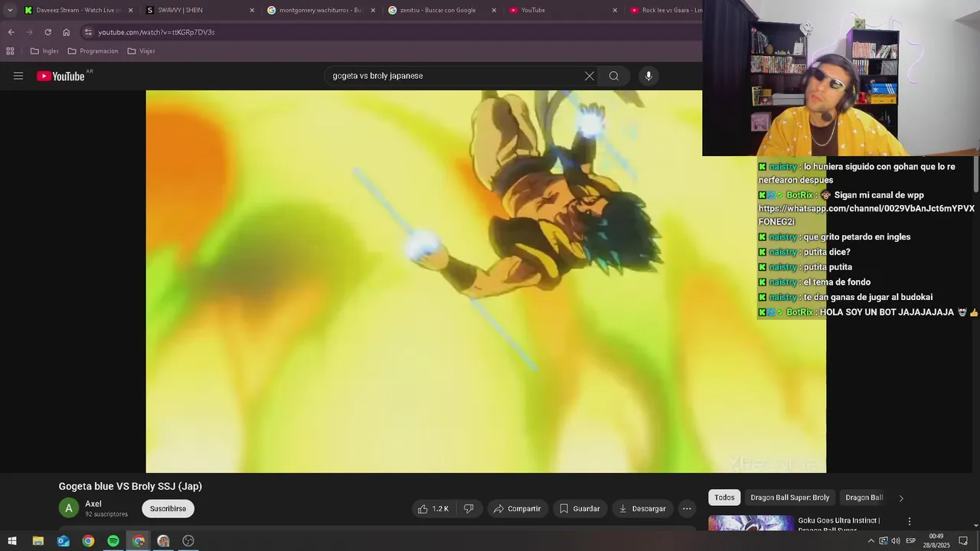Download the video with Descargar
This screenshot has height=551, width=980.
642,509
